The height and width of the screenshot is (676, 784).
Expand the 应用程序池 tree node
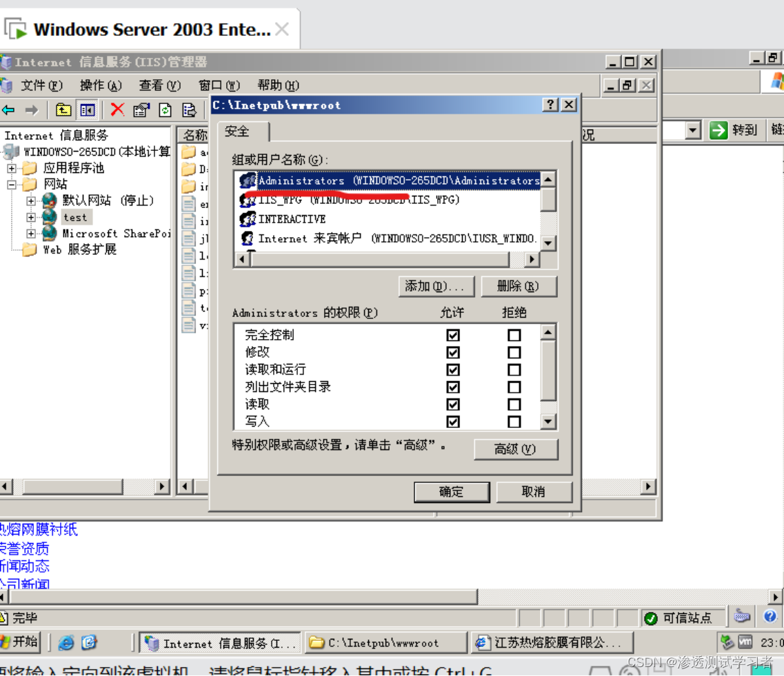click(x=12, y=168)
